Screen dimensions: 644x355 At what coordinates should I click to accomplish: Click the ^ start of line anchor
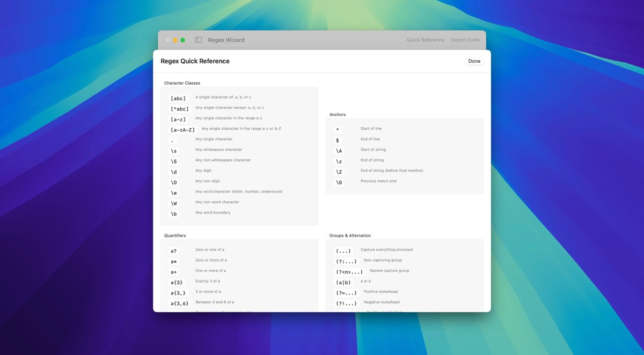point(337,129)
